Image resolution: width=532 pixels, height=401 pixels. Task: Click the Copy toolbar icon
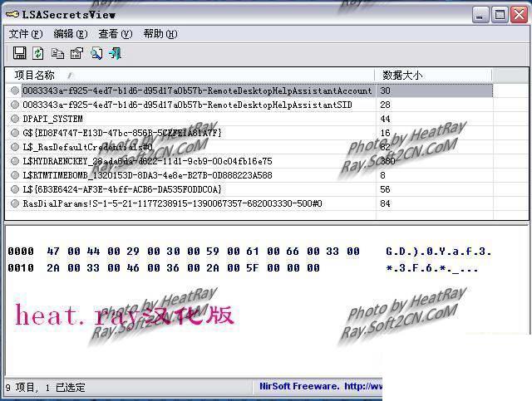click(57, 54)
